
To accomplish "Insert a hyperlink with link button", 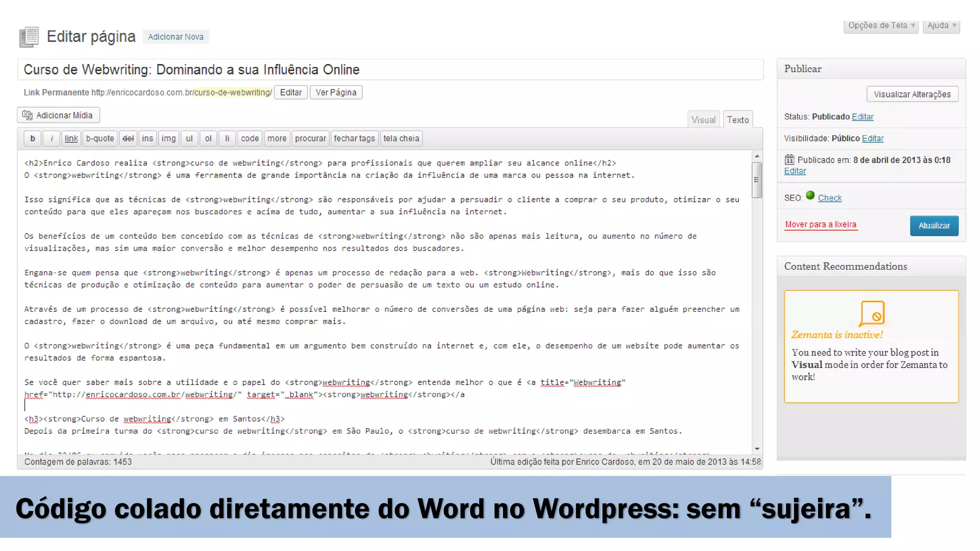I will (x=71, y=138).
